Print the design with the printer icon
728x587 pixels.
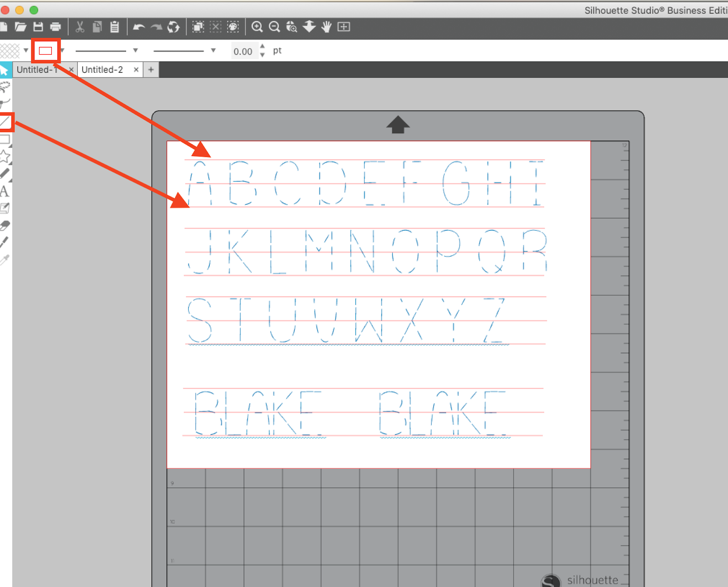[56, 27]
